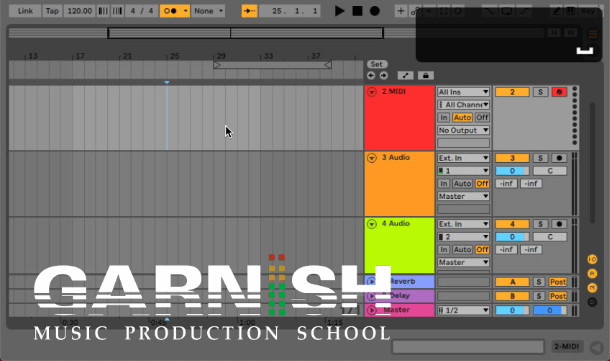
Task: Deactivate track 2 with its activator button
Action: click(512, 92)
